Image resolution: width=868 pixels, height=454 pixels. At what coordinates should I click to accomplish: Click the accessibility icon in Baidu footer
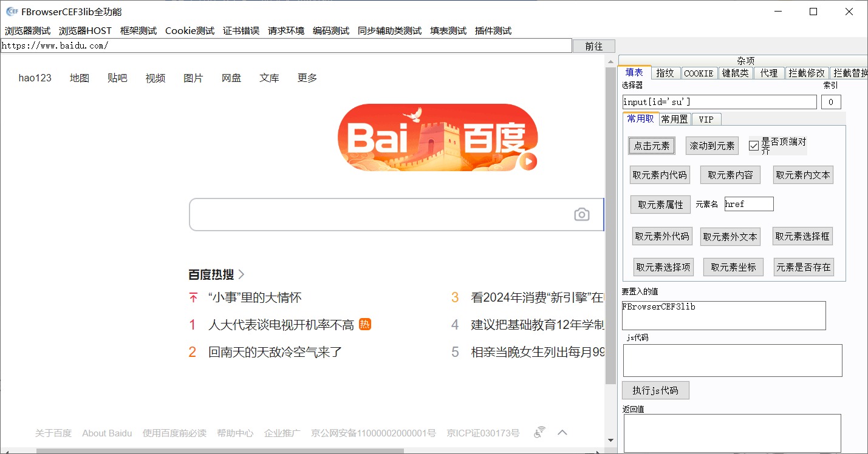coord(539,433)
